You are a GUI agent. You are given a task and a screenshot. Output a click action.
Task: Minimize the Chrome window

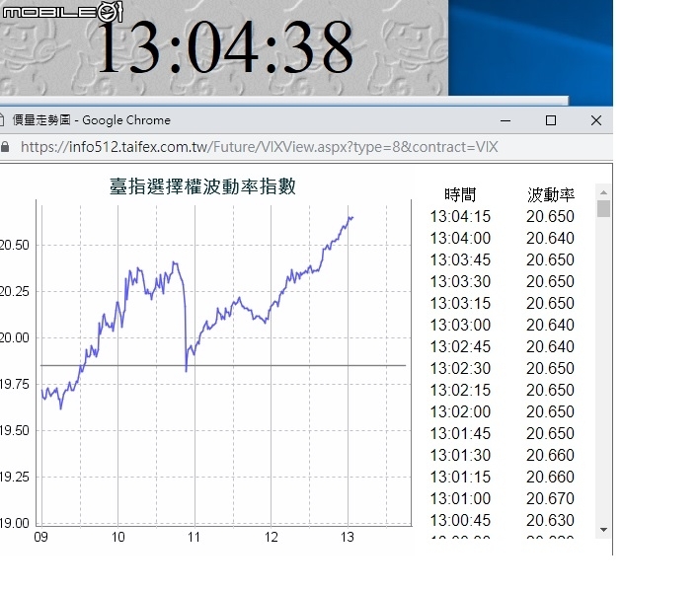pyautogui.click(x=506, y=120)
